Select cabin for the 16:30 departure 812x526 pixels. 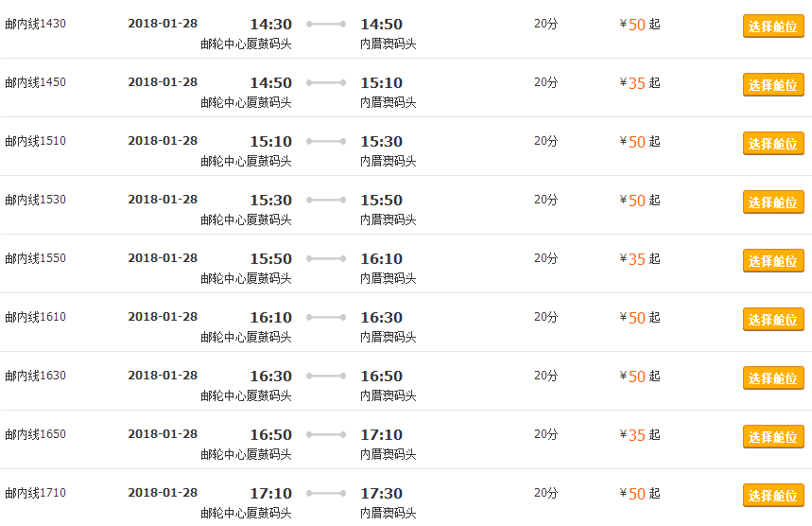[773, 377]
